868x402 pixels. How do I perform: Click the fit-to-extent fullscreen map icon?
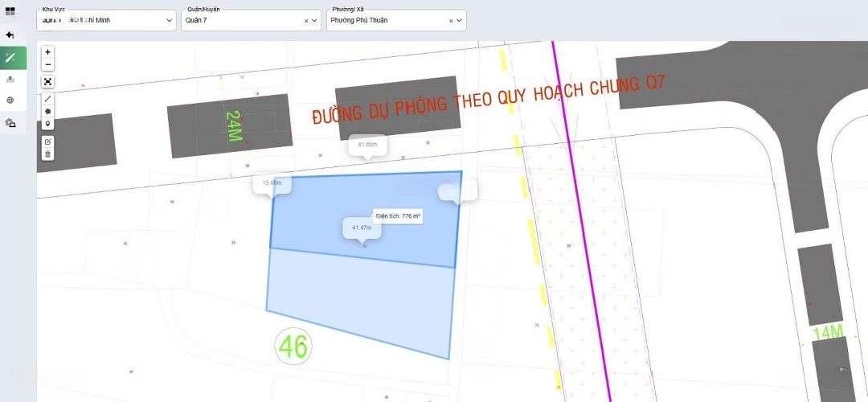click(x=48, y=81)
